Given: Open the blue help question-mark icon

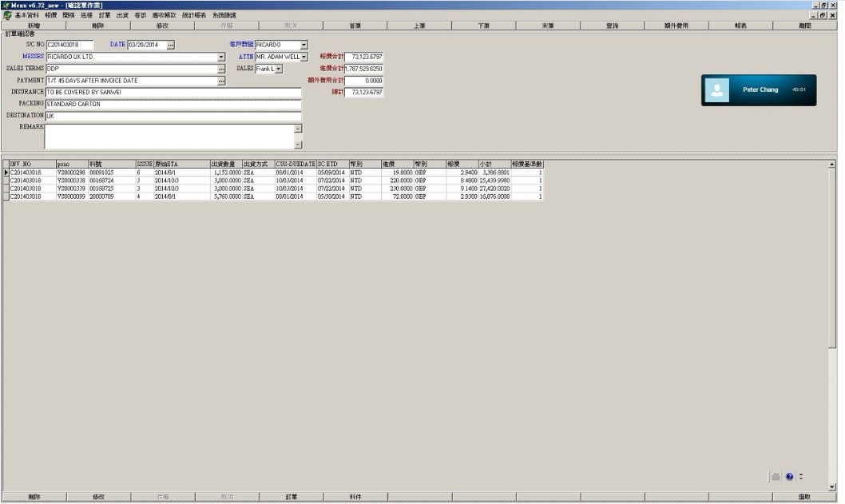Looking at the screenshot, I should tap(790, 477).
